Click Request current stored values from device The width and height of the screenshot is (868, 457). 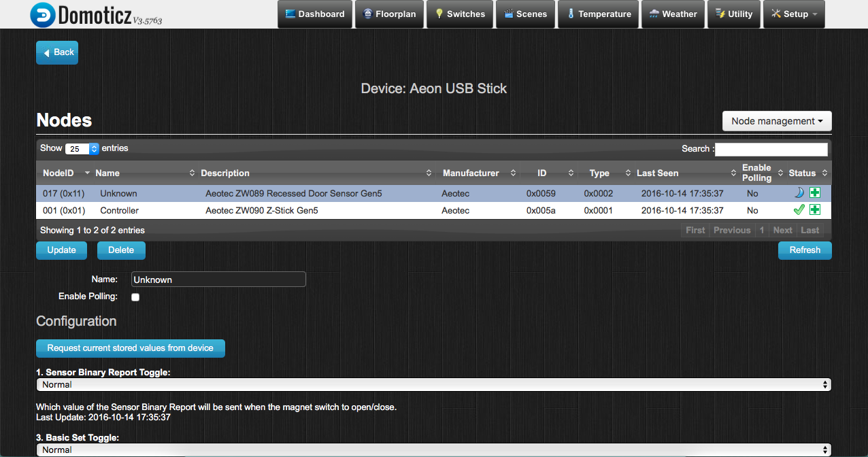coord(131,348)
